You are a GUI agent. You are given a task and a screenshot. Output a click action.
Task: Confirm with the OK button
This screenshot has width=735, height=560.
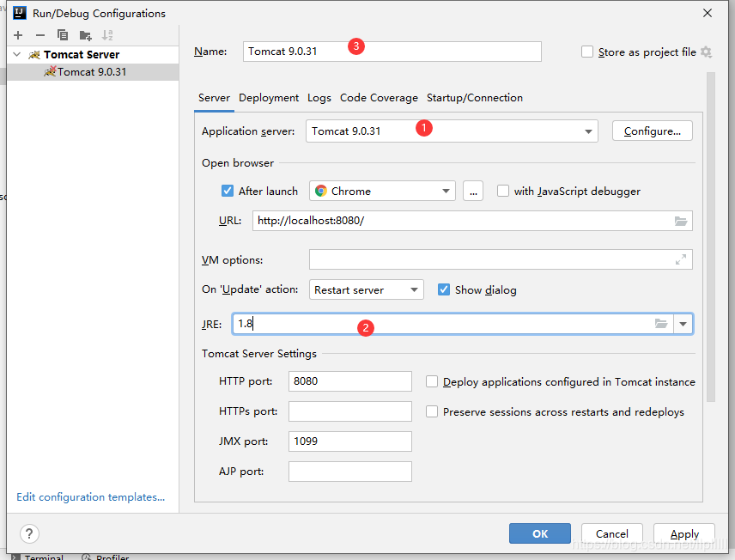point(540,533)
